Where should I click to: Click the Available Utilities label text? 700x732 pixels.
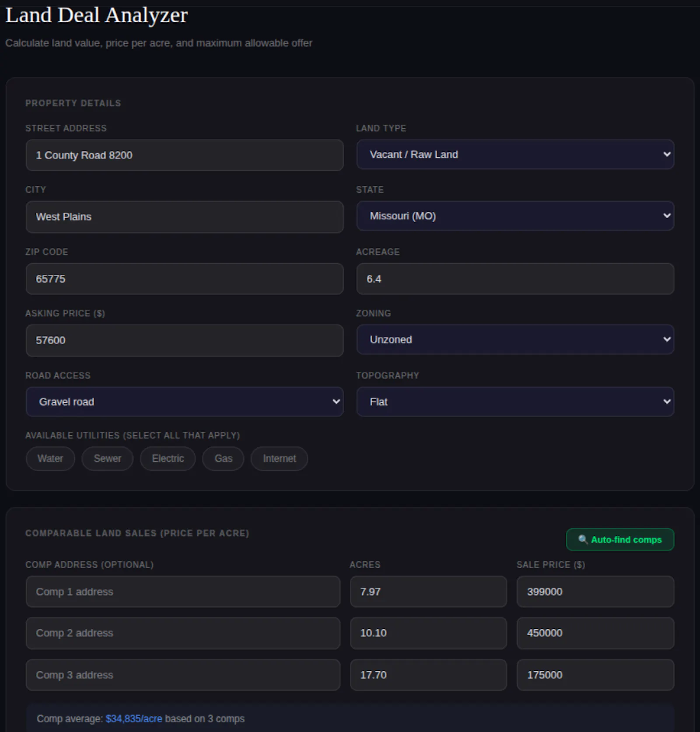(x=133, y=436)
